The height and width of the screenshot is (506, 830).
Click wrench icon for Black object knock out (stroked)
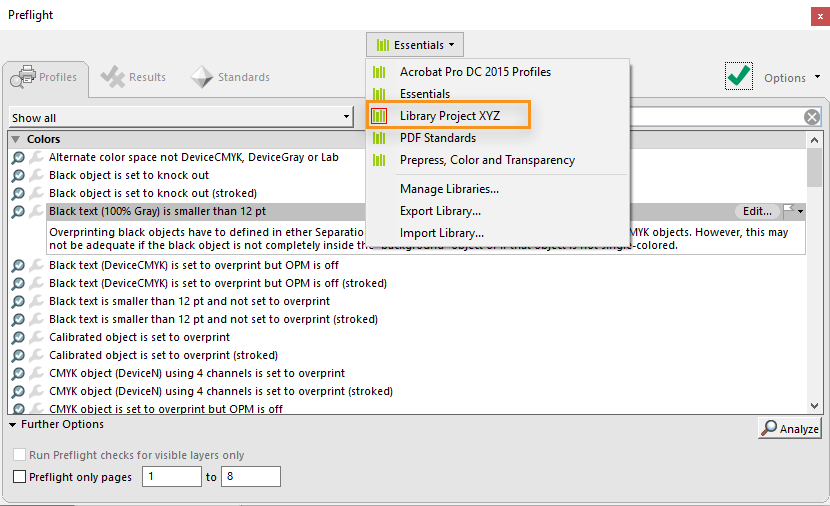coord(36,193)
